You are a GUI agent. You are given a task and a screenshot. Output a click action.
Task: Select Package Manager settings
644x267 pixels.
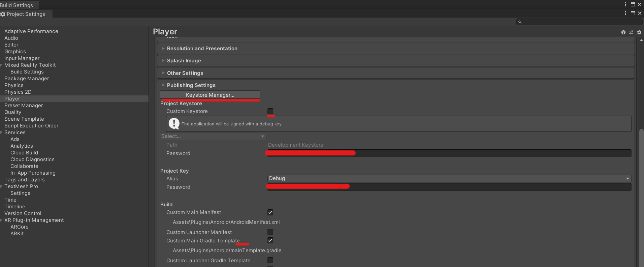[27, 79]
